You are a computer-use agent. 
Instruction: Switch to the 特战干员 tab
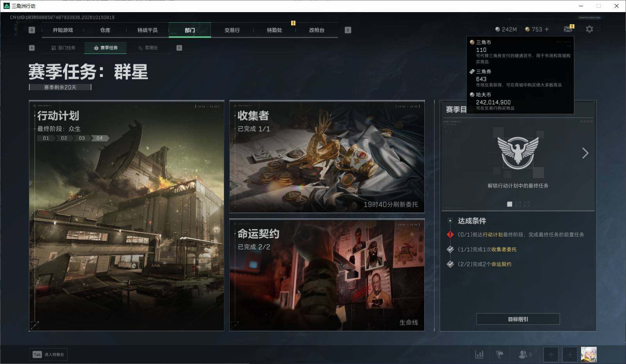pyautogui.click(x=147, y=30)
